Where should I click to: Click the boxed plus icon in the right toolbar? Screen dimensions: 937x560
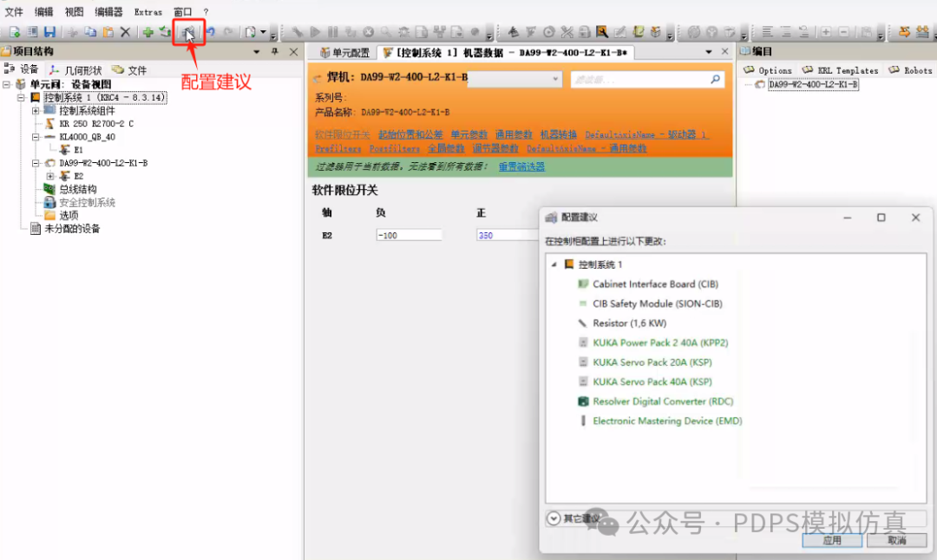pyautogui.click(x=826, y=32)
